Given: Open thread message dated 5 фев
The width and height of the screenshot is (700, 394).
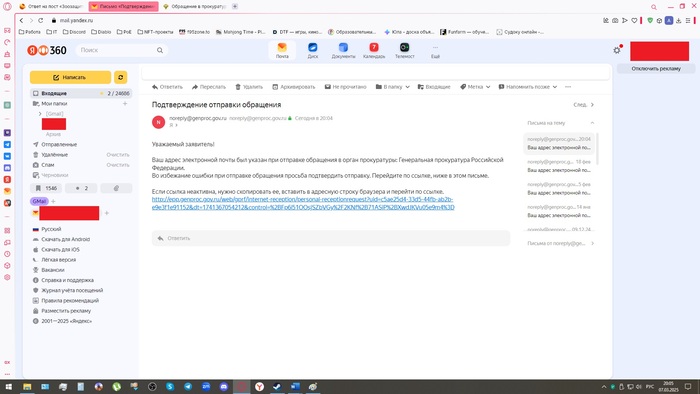Looking at the screenshot, I should (x=558, y=189).
